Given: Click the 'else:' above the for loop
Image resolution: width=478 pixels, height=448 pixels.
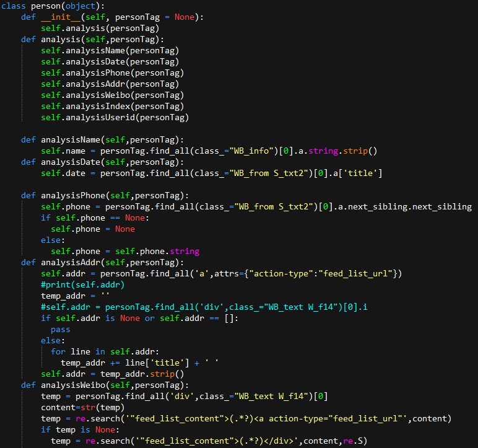Looking at the screenshot, I should point(53,341).
